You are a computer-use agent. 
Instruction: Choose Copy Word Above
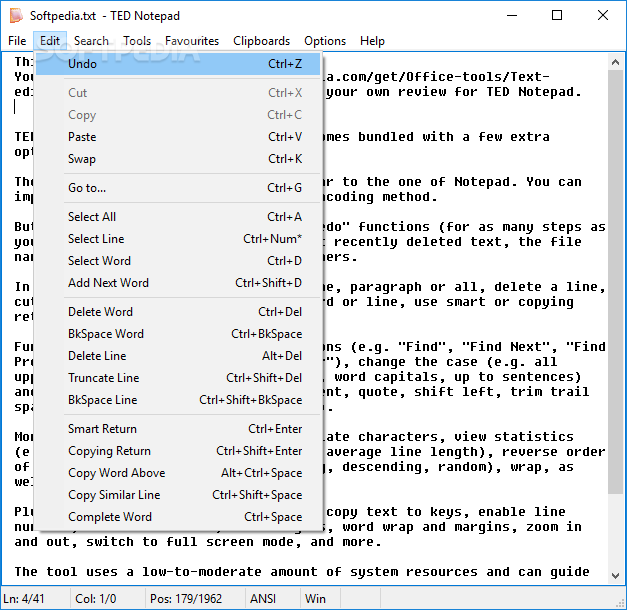tap(178, 473)
